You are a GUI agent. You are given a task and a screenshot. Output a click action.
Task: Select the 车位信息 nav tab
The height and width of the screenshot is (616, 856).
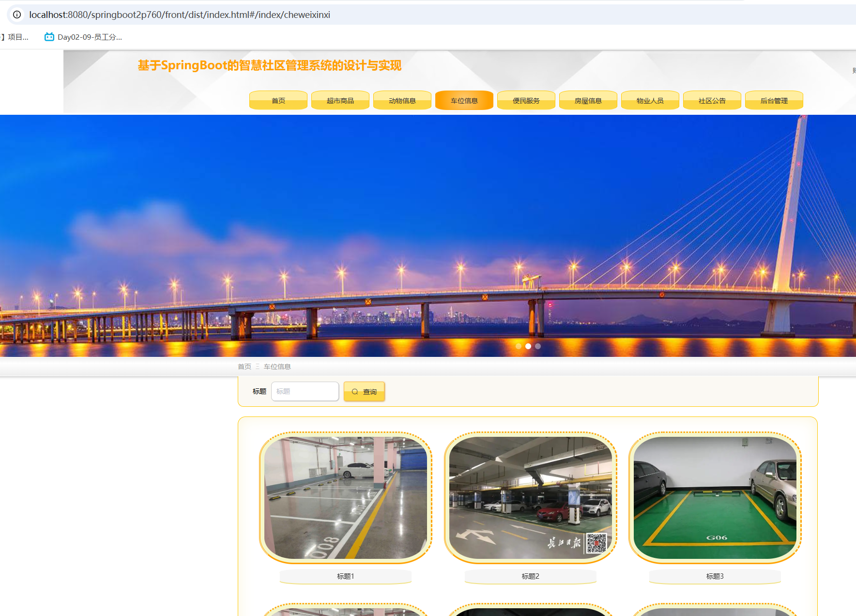[464, 100]
